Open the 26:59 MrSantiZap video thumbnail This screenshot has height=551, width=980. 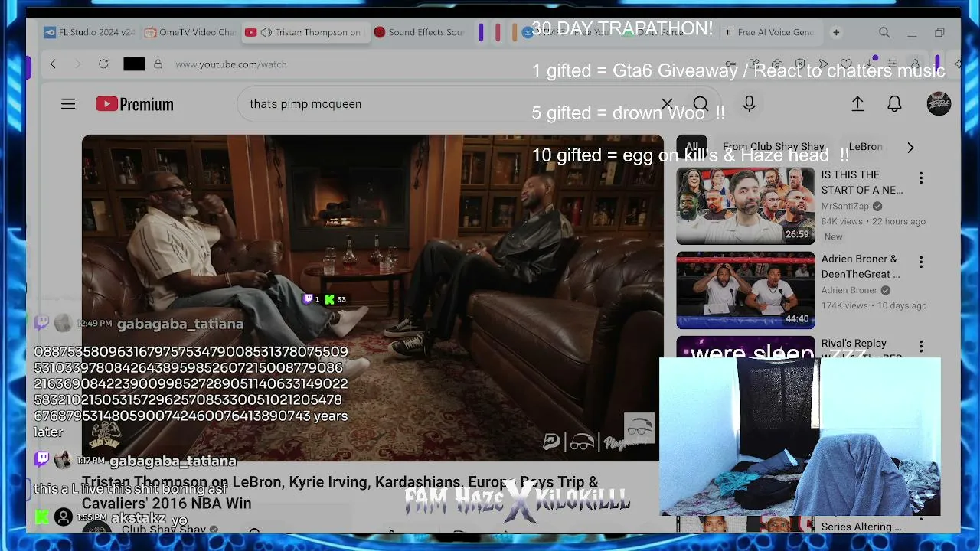point(746,206)
